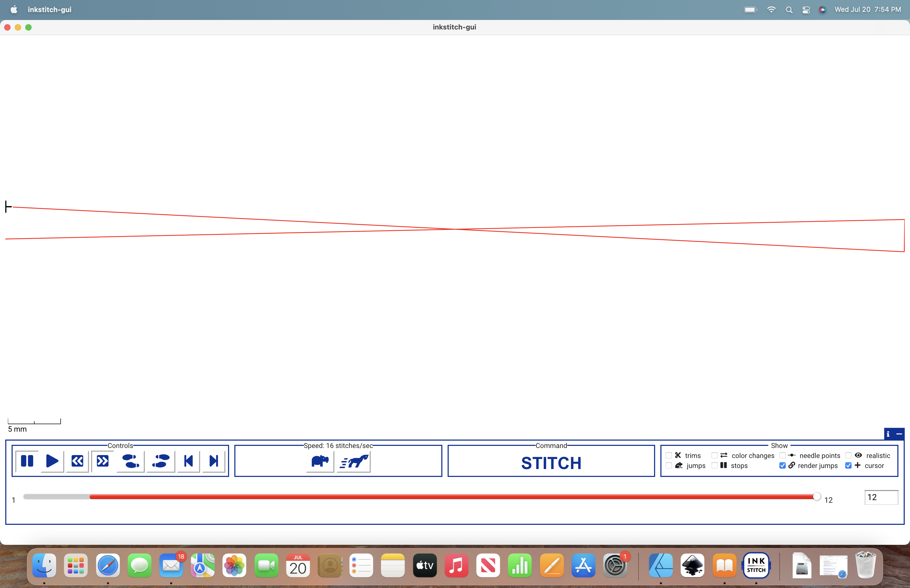910x588 pixels.
Task: Jump to the last stitch
Action: (213, 461)
